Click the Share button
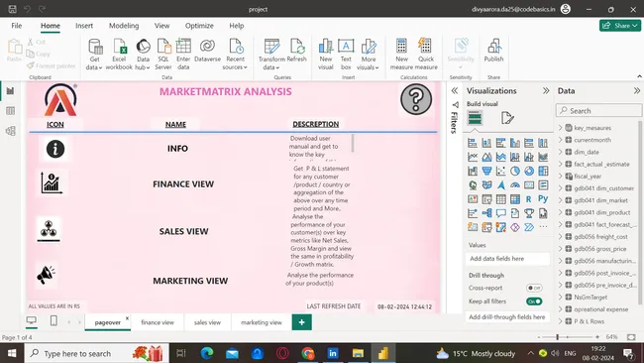The width and height of the screenshot is (644, 363). coord(620,26)
